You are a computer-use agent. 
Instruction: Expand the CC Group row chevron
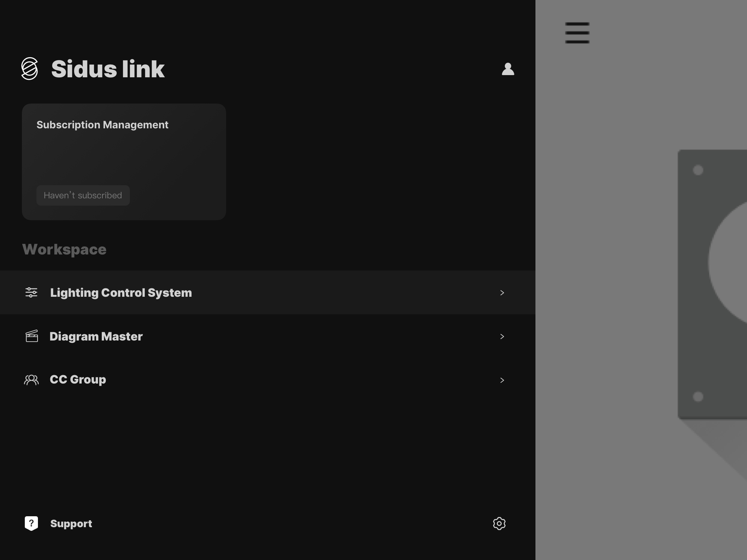pyautogui.click(x=503, y=380)
